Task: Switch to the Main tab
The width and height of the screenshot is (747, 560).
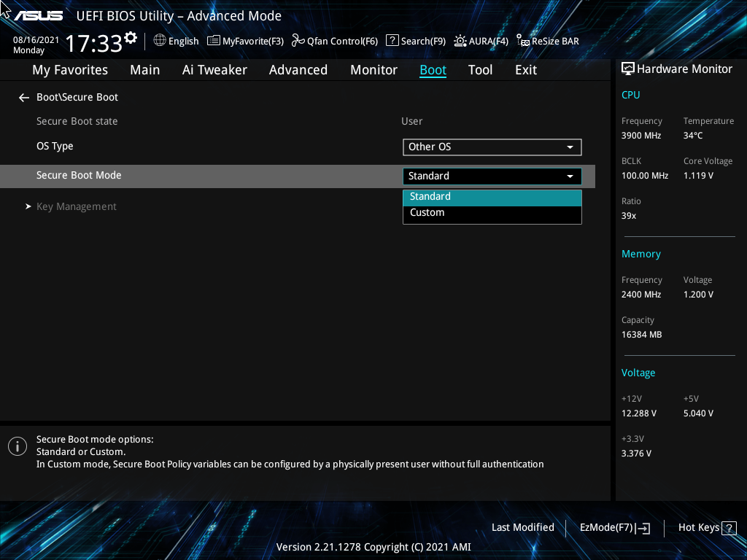Action: tap(145, 70)
